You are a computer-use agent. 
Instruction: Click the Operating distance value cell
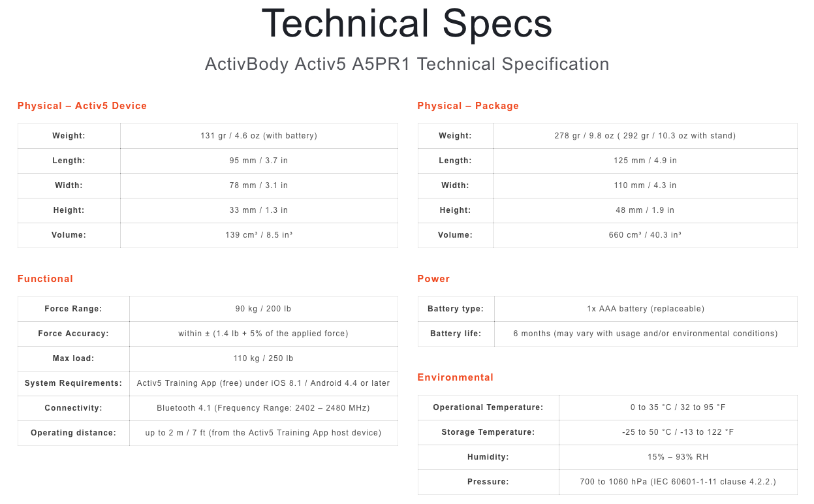pyautogui.click(x=263, y=433)
